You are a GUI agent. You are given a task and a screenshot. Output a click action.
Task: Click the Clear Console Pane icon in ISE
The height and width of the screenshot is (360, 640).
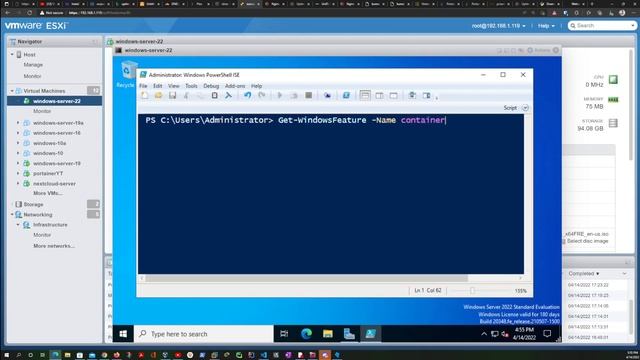pyautogui.click(x=229, y=96)
